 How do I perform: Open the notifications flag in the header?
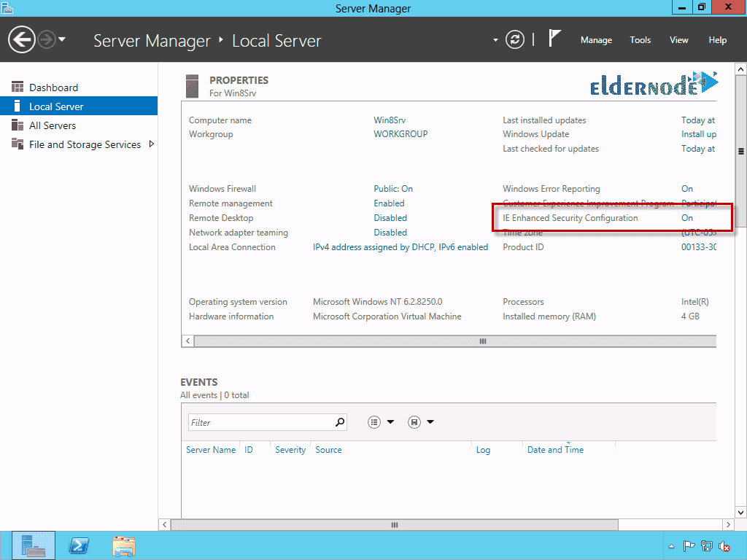(x=554, y=38)
